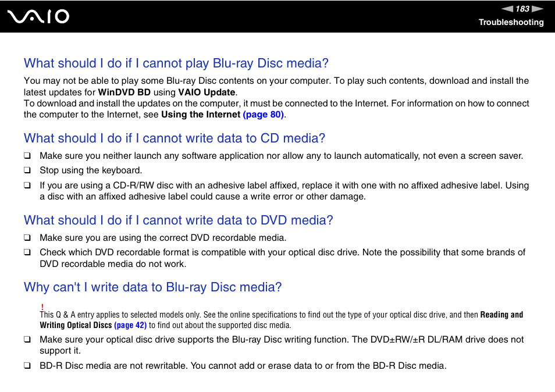Click the bullet beside BD-R Disc media entry
The image size is (555, 392).
tap(27, 365)
